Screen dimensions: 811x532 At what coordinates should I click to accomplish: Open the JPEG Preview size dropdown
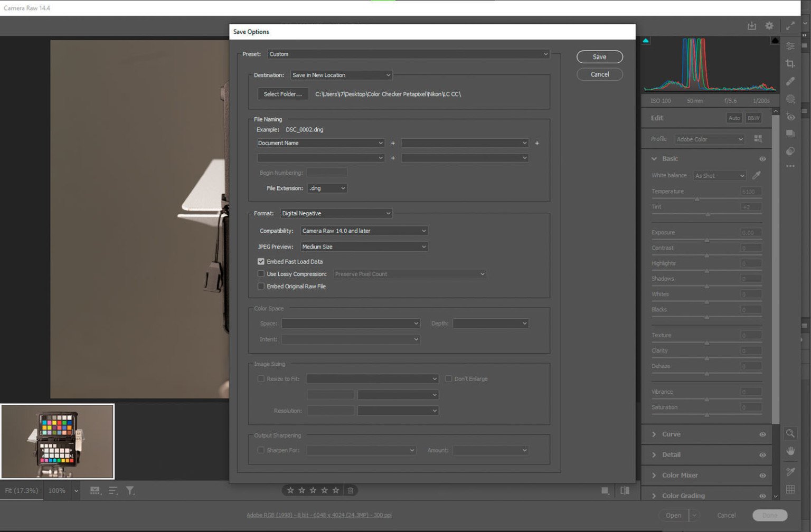pos(363,246)
